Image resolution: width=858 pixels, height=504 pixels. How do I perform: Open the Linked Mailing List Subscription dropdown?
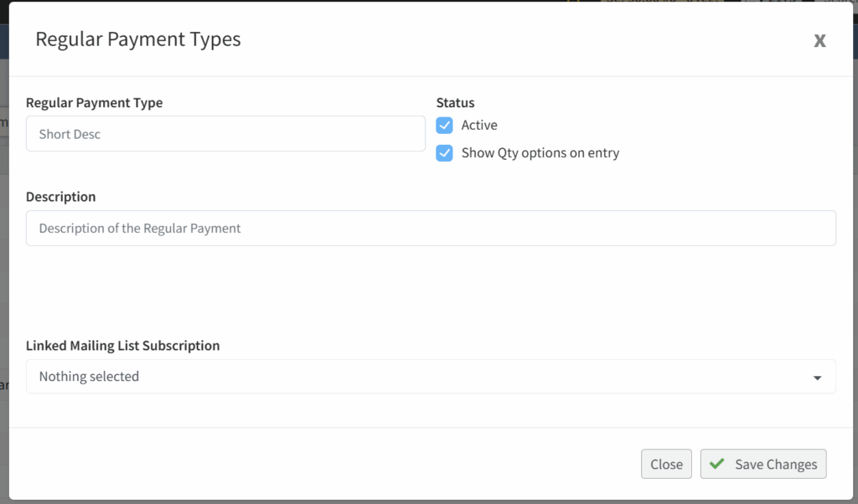[x=431, y=377]
